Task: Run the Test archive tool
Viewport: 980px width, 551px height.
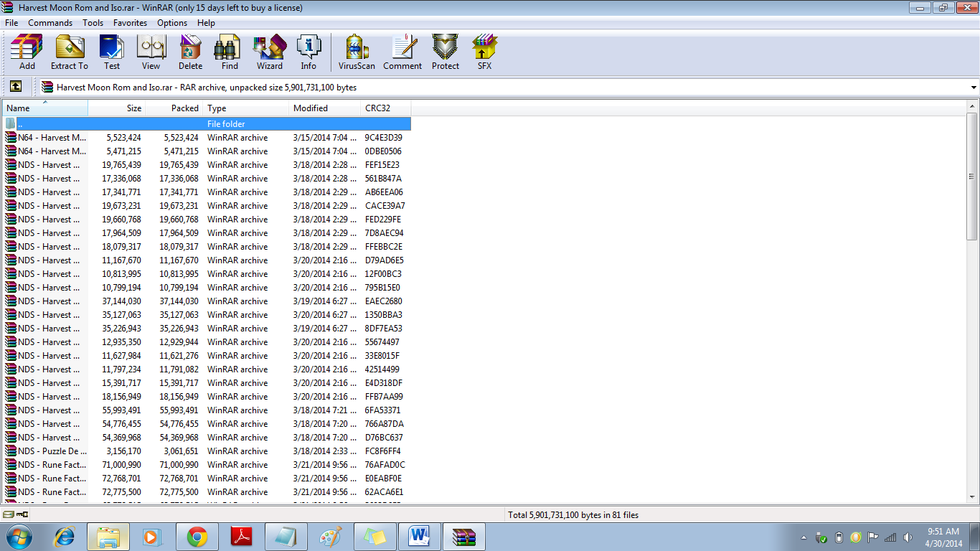Action: click(112, 52)
